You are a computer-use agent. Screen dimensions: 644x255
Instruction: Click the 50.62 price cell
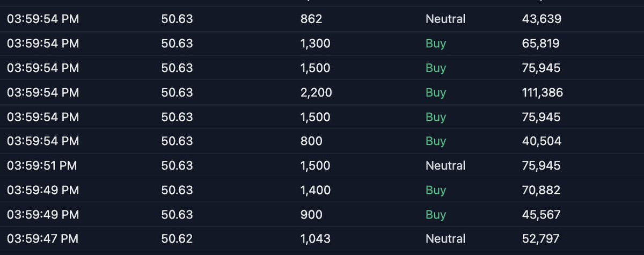[x=177, y=238]
